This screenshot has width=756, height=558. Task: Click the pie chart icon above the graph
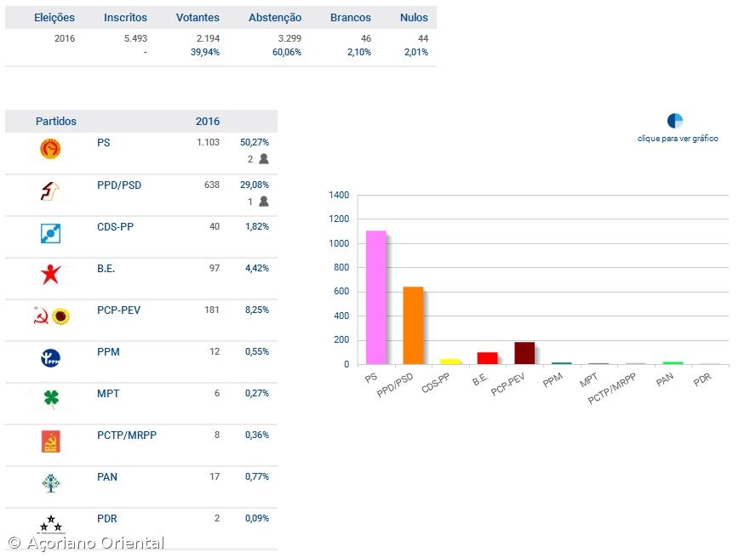pyautogui.click(x=675, y=121)
